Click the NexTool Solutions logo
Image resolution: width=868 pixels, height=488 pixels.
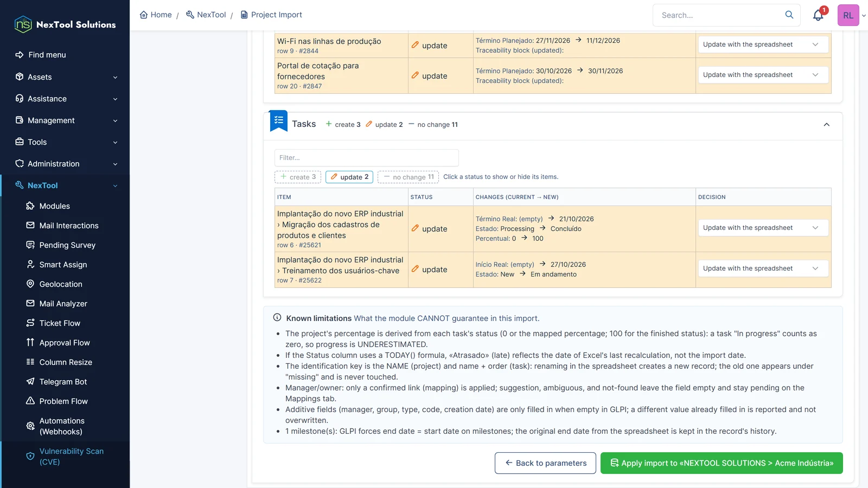[x=65, y=24]
